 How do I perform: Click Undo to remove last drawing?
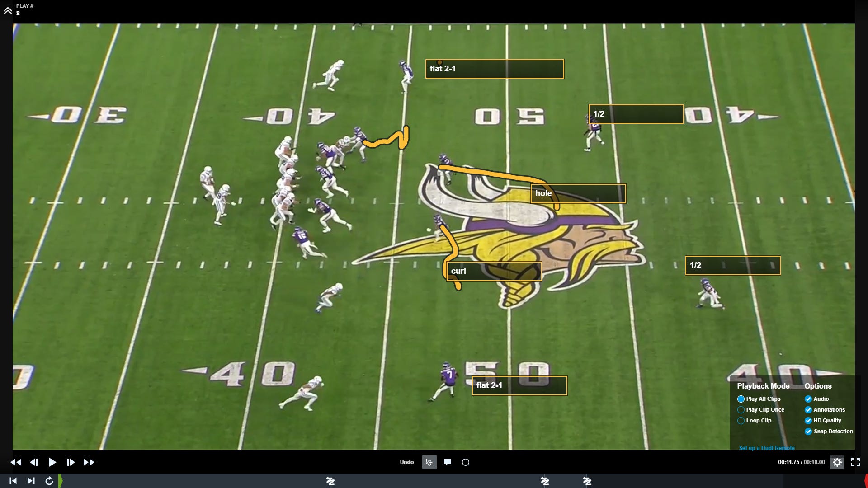pyautogui.click(x=407, y=462)
